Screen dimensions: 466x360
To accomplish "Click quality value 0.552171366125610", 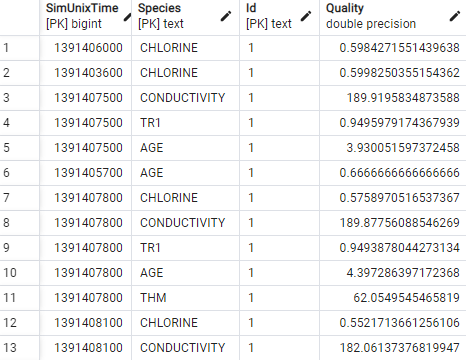I will (x=393, y=323).
